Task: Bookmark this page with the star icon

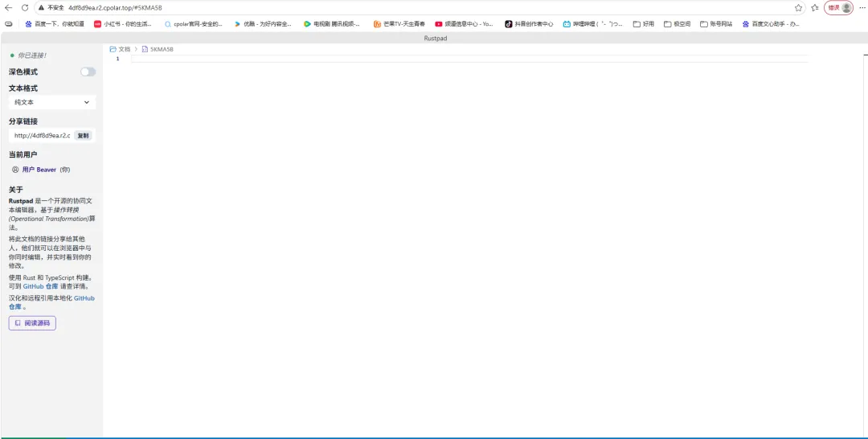Action: 798,8
